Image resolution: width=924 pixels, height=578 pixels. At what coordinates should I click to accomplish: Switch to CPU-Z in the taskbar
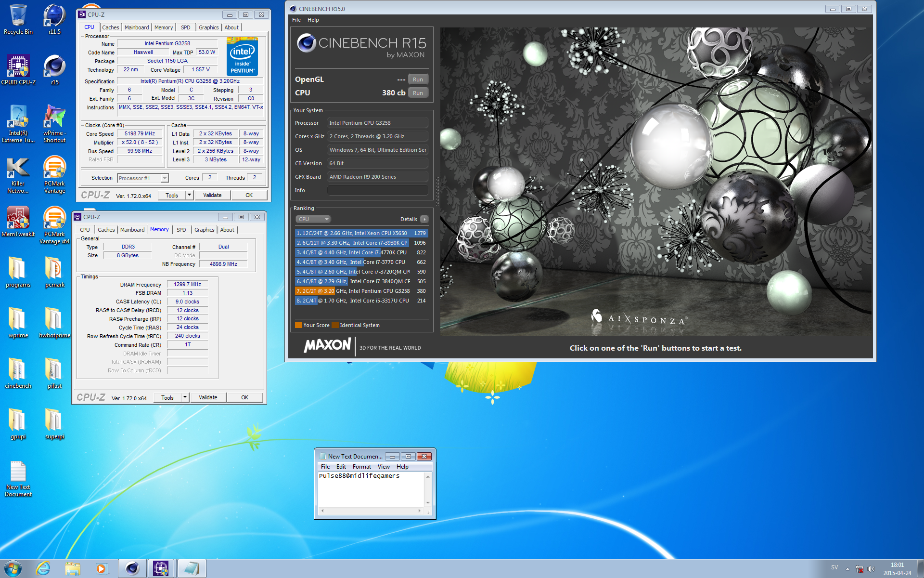coord(161,568)
